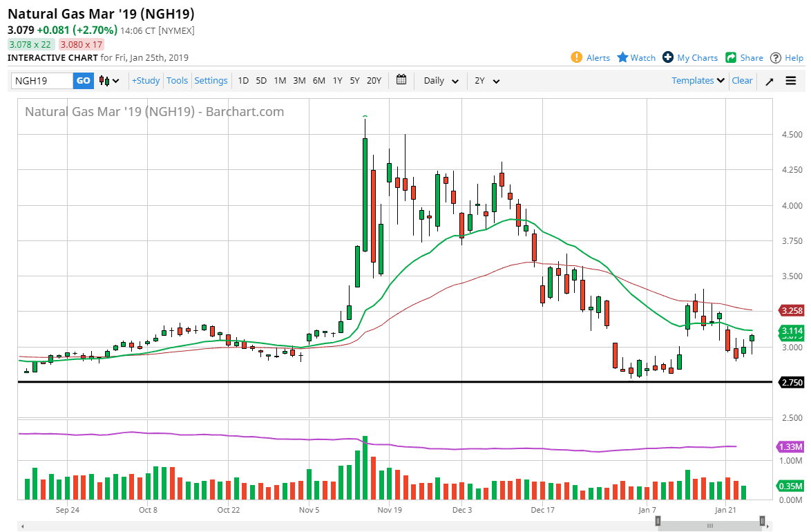Expand chart to full screen arrow

coord(770,81)
